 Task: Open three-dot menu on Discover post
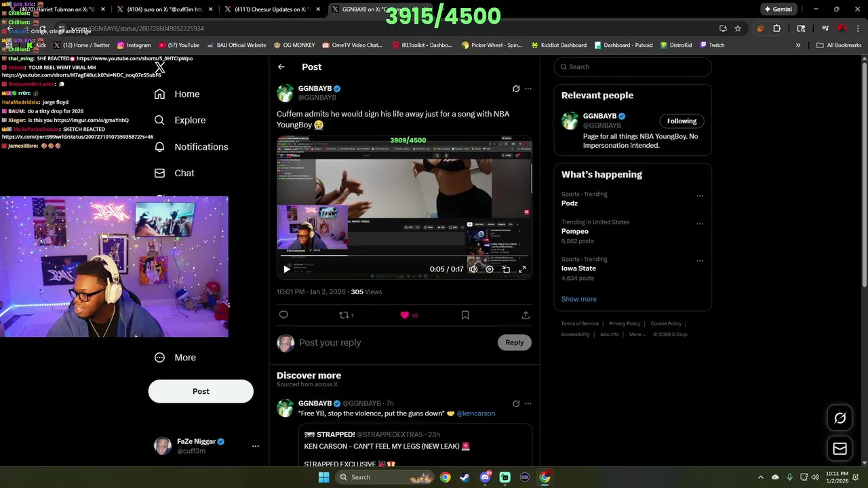pos(528,403)
